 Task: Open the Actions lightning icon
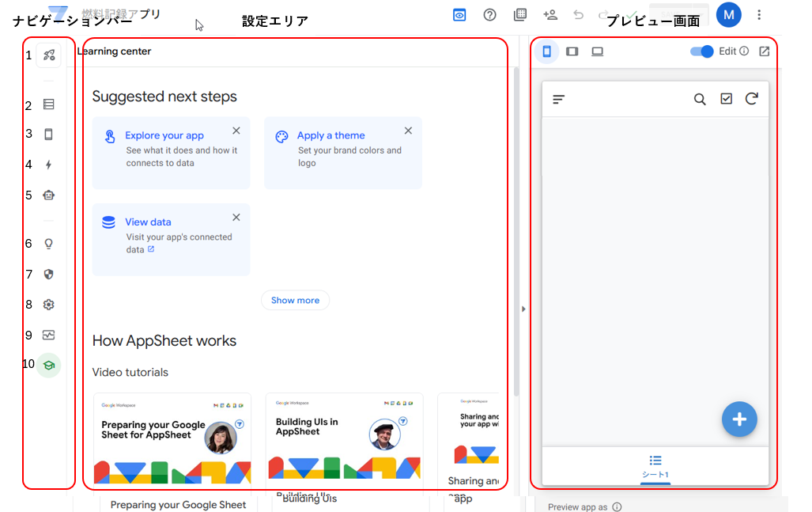48,164
